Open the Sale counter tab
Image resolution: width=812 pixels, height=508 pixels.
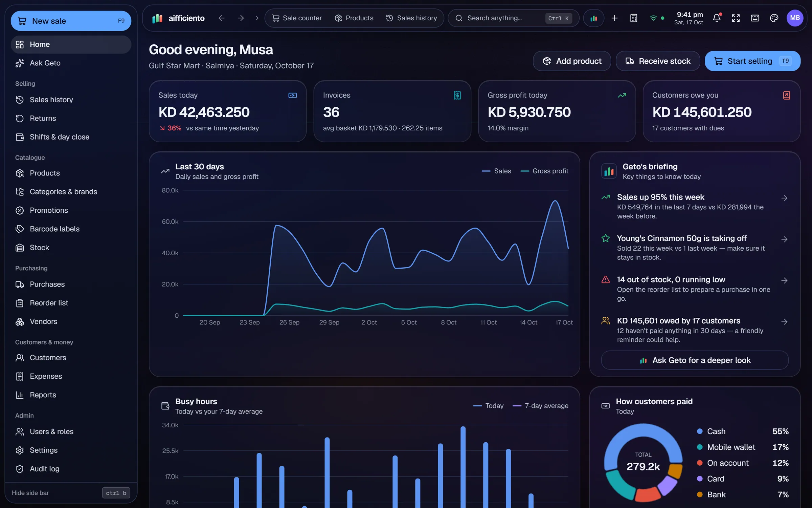tap(297, 18)
